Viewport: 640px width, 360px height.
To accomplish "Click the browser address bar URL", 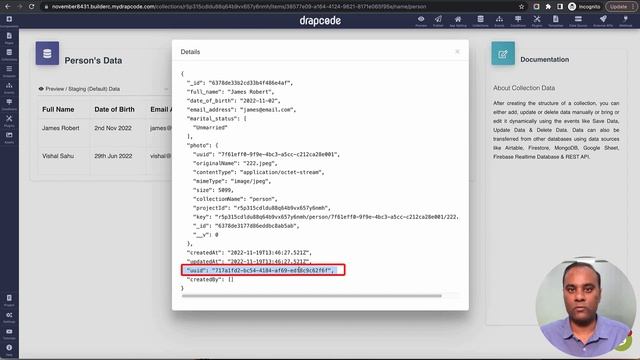I will tap(239, 7).
